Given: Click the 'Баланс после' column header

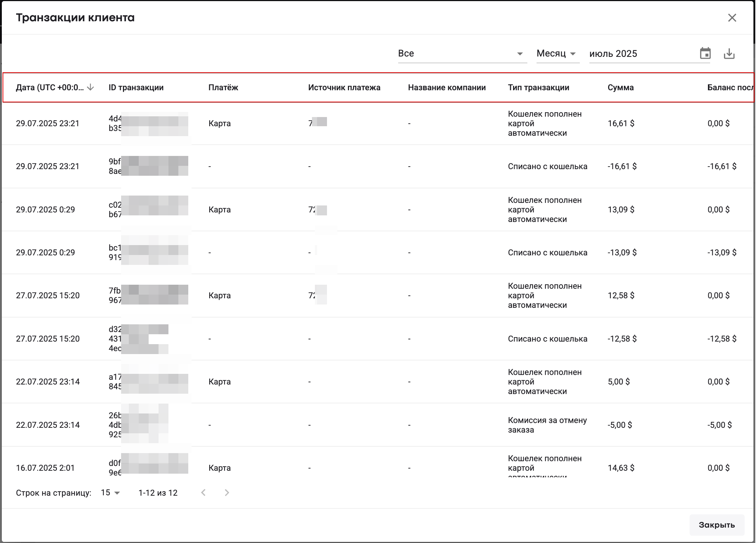Looking at the screenshot, I should point(729,87).
